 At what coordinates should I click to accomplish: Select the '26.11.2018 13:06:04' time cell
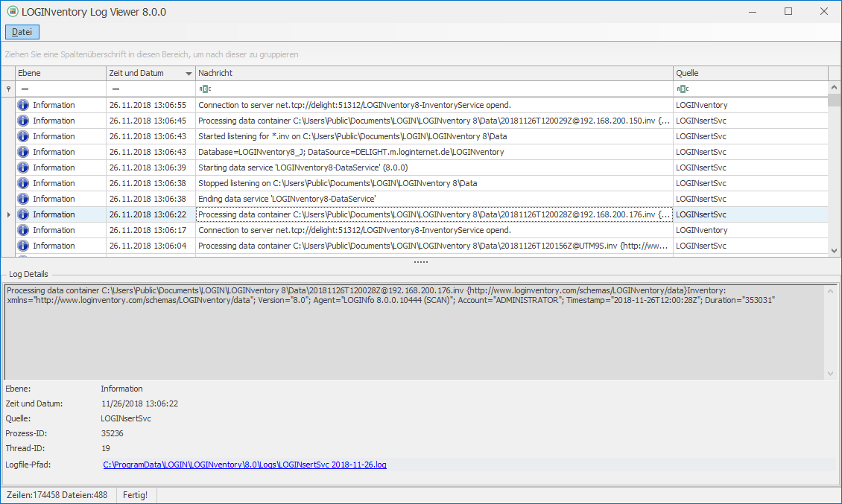tap(151, 245)
